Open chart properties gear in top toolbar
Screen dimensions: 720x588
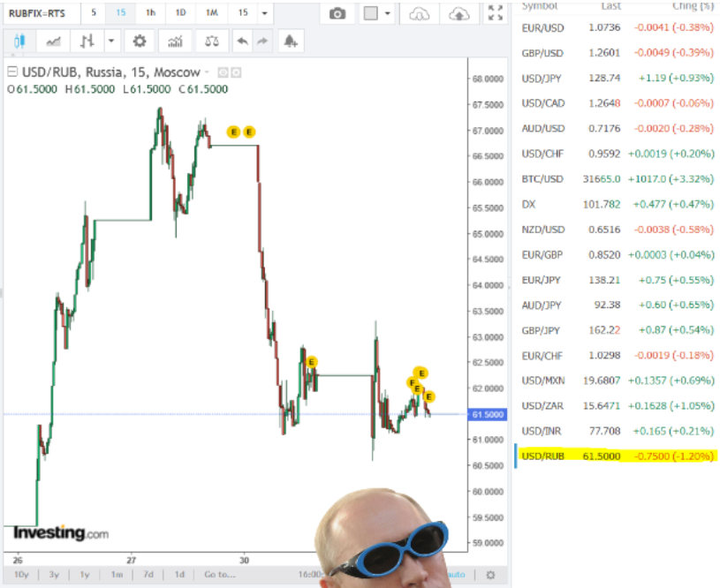click(139, 41)
